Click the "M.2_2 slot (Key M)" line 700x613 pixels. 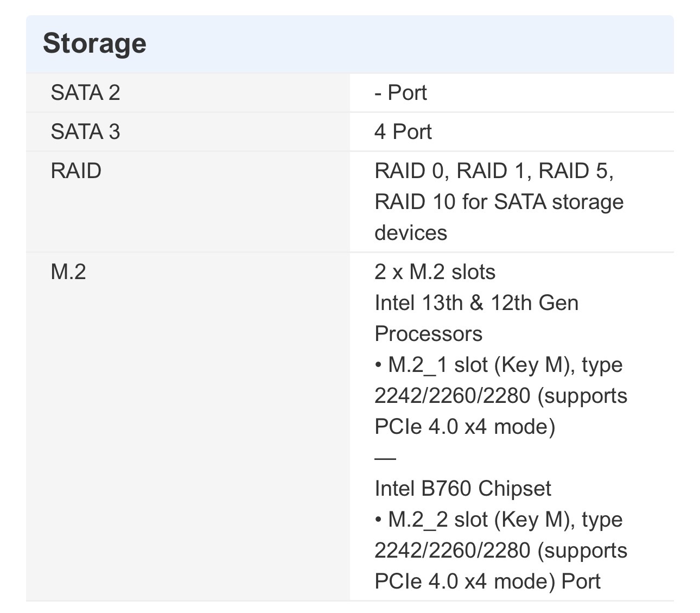498,520
